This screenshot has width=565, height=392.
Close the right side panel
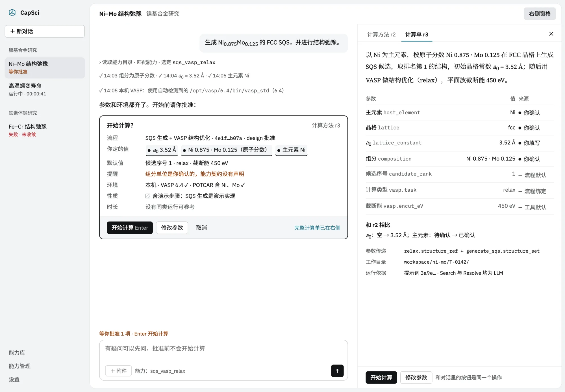click(551, 34)
